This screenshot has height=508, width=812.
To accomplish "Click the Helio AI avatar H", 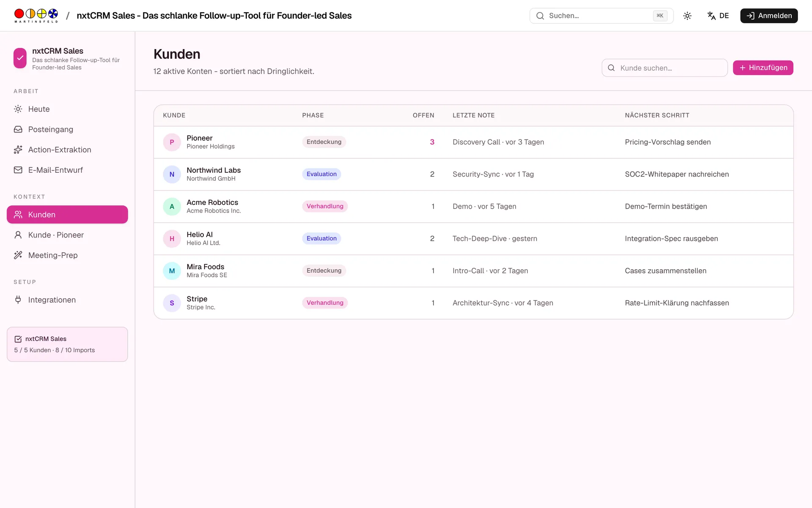I will (172, 239).
